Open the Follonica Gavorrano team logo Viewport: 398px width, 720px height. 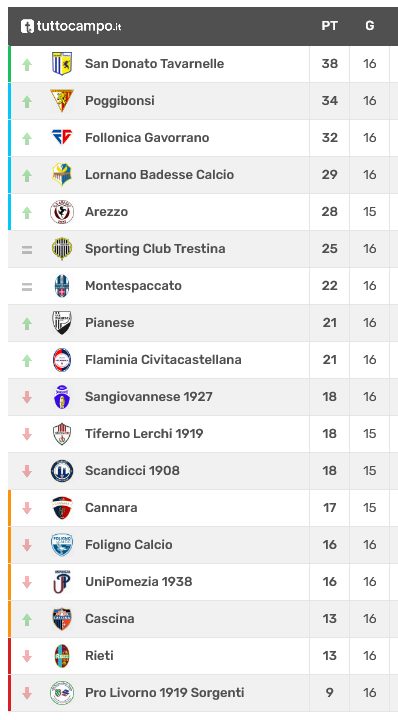click(x=62, y=137)
